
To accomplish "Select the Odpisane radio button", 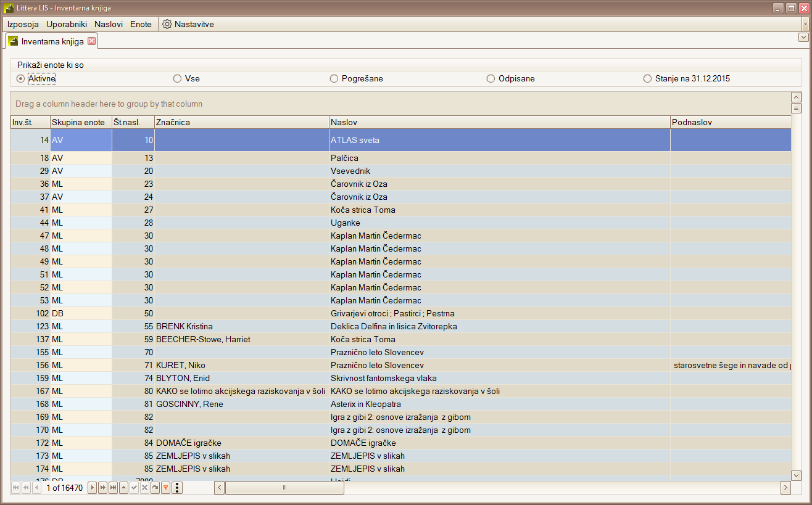I will (491, 78).
